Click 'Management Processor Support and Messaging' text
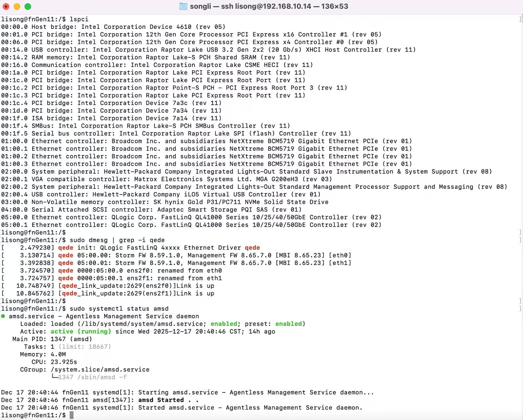This screenshot has width=523, height=420. [x=393, y=187]
